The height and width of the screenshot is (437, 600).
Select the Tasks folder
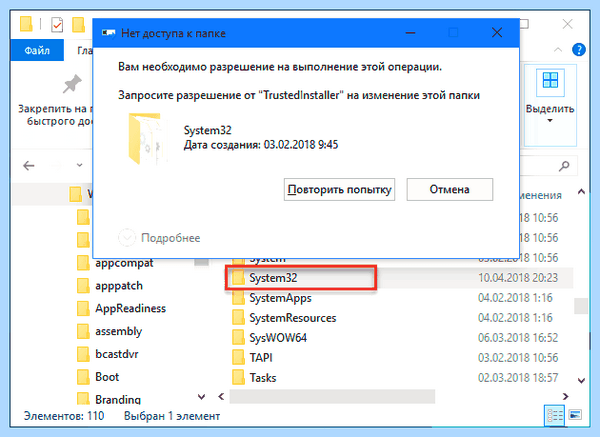(x=262, y=378)
